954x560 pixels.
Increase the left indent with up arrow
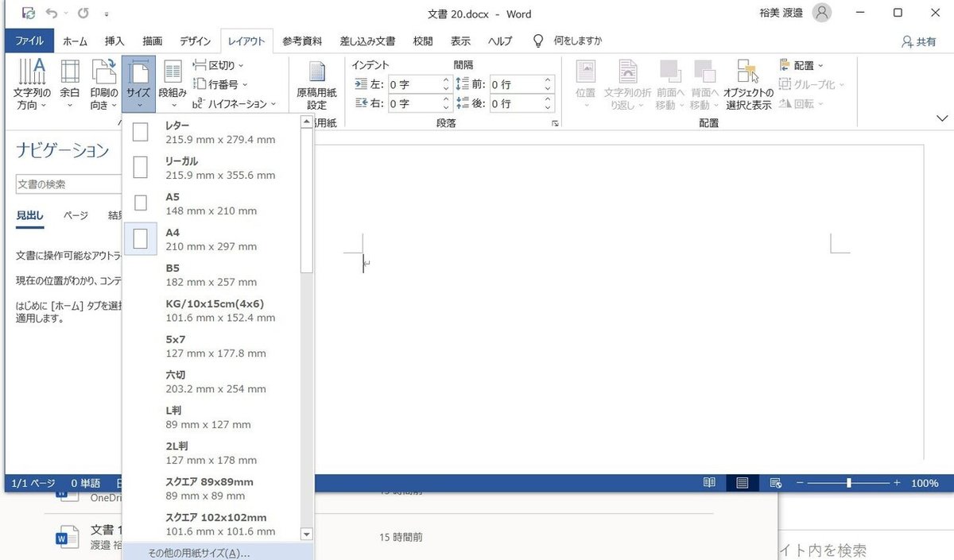[x=446, y=80]
